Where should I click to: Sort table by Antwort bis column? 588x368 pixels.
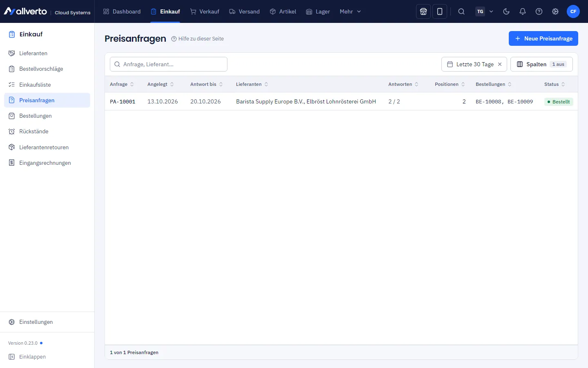click(x=207, y=84)
